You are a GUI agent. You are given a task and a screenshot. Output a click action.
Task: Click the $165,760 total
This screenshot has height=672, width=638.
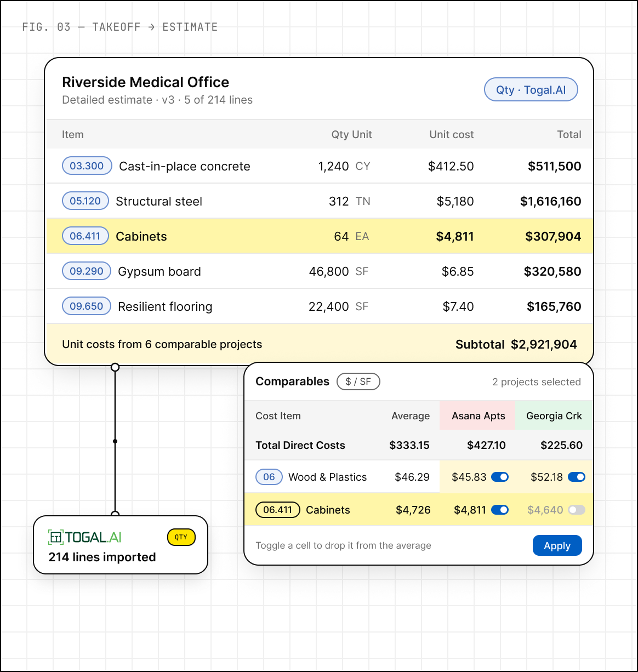coord(554,306)
